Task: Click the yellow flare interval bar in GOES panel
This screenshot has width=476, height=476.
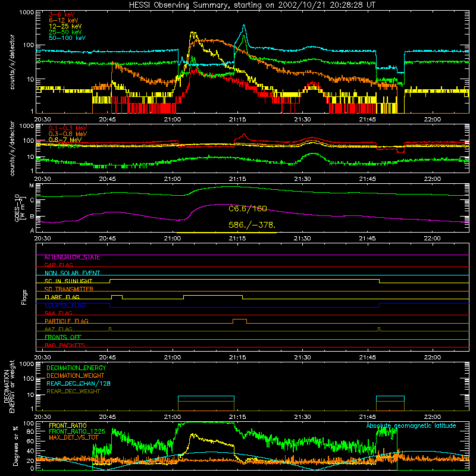Action: pyautogui.click(x=227, y=233)
